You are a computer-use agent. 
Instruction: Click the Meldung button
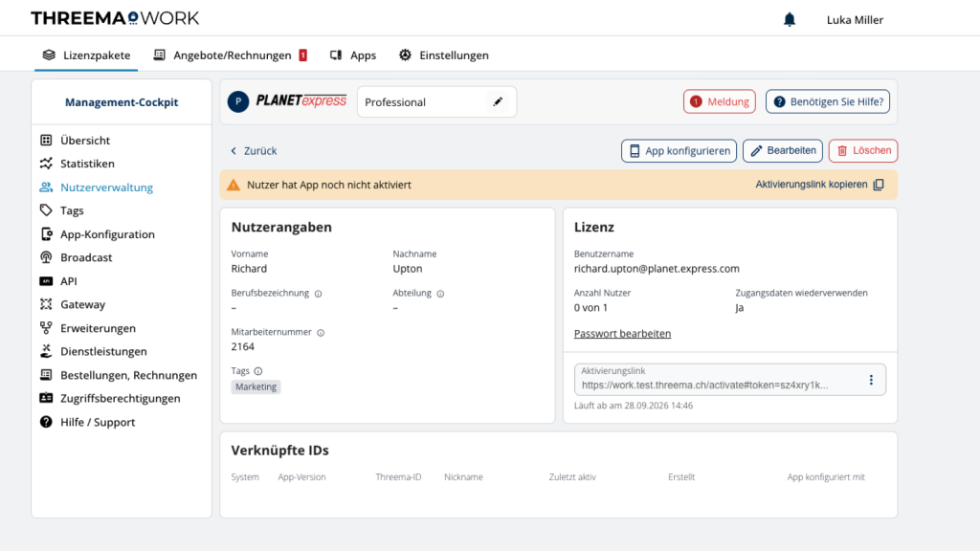[720, 101]
